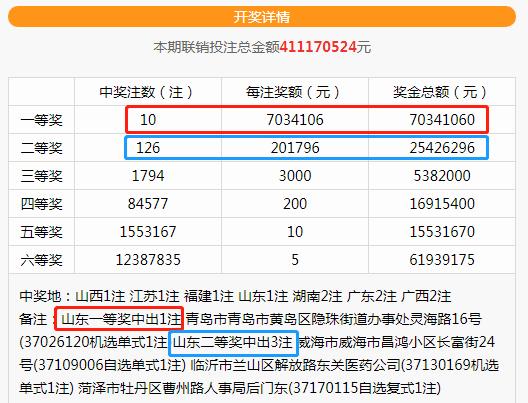Viewport: 528px width, 403px height.
Task: Click 广西2注 in the winning regions
Action: click(x=426, y=296)
